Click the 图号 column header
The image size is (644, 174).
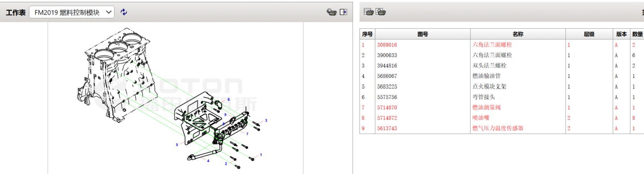point(422,34)
